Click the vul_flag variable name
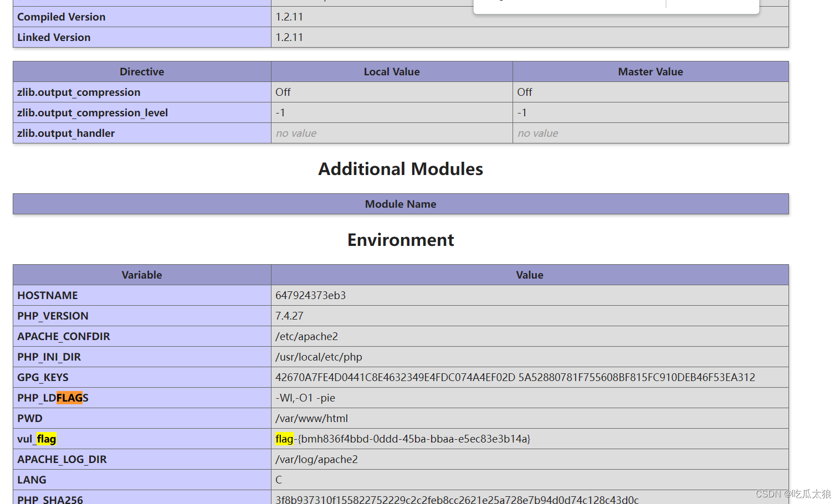The image size is (840, 504). [x=37, y=439]
